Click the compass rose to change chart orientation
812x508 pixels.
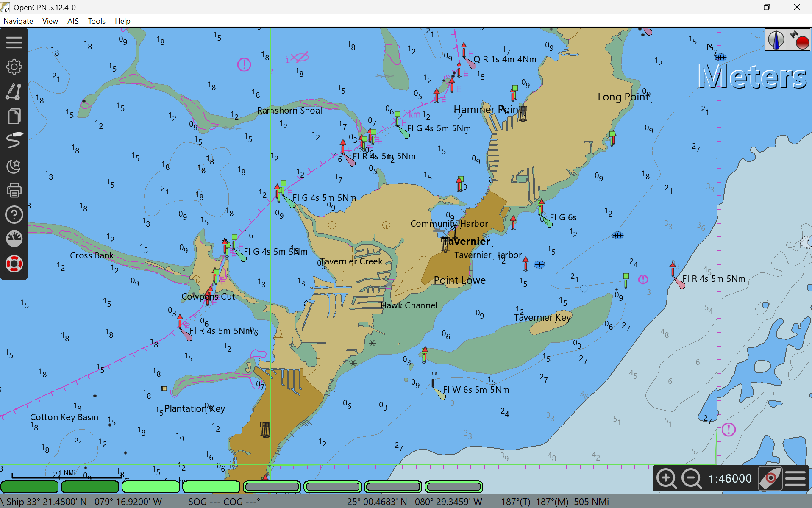pyautogui.click(x=776, y=39)
